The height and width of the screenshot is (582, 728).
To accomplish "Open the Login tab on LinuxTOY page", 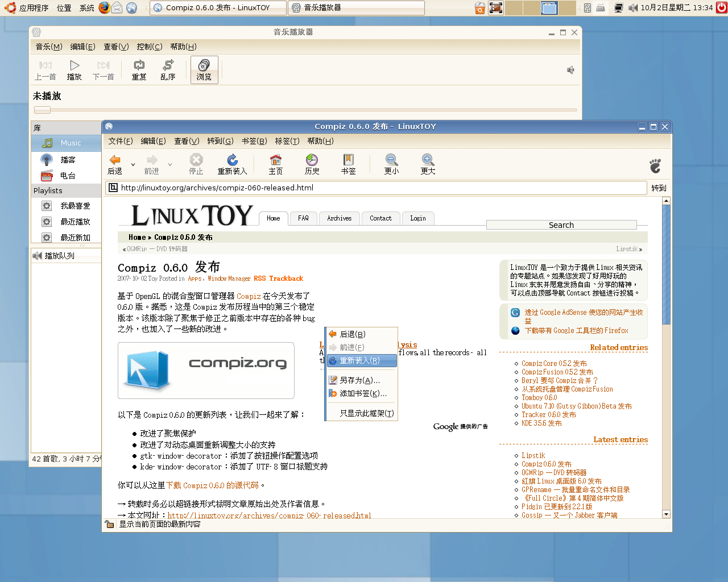I will pos(418,218).
